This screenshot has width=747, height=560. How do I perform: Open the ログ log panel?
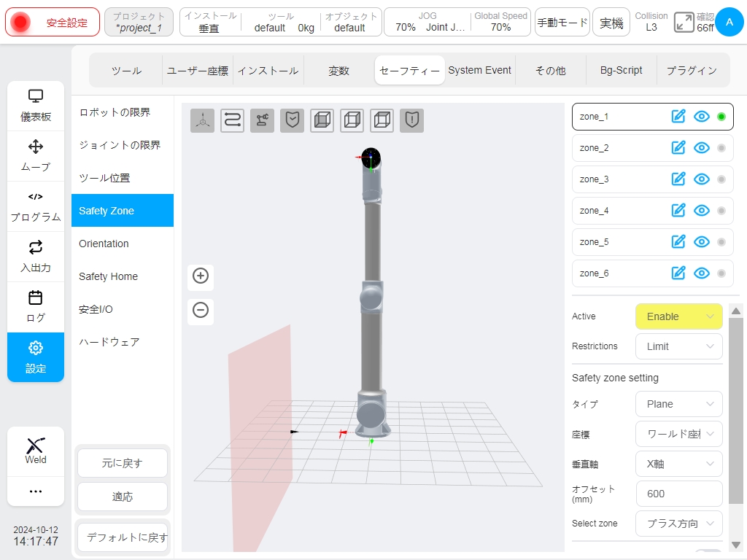pyautogui.click(x=36, y=307)
